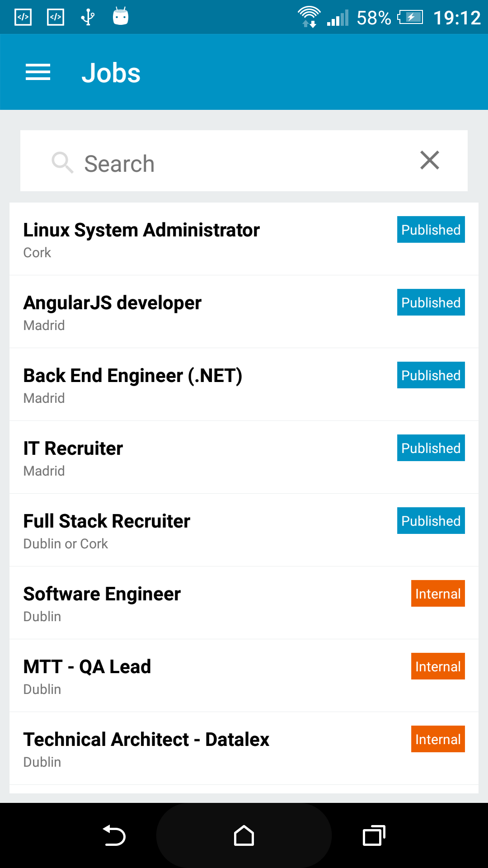Tap the search magnifier icon
Screen dimensions: 488x868
click(62, 162)
